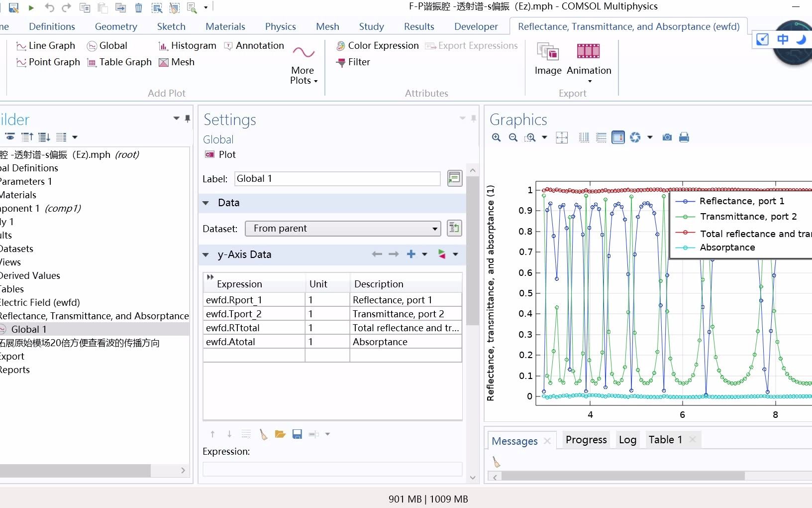Screen dimensions: 812x508
Task: Toggle the Show Legends button in Graphics
Action: pos(618,137)
